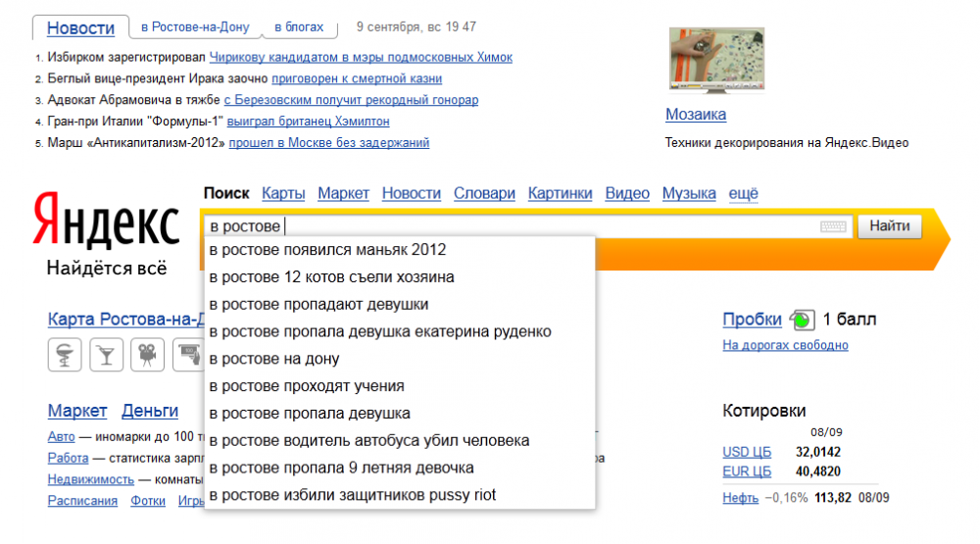Open news link 'приговорен к смертной казни'
Image resolution: width=980 pixels, height=544 pixels.
click(x=357, y=78)
